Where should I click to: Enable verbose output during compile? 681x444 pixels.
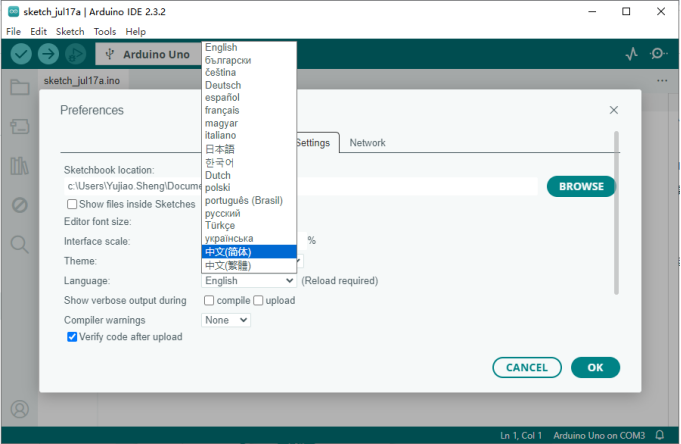pos(209,300)
